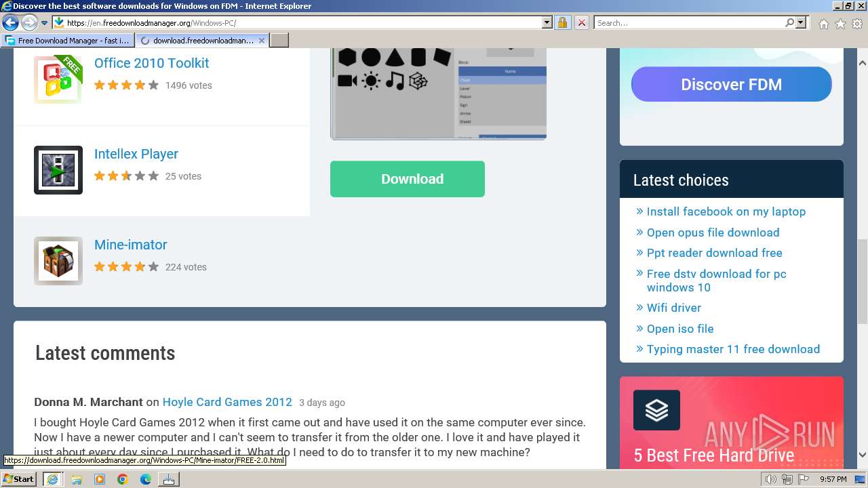Click the Mine-imator screenshot preview
Viewport: 868px width, 488px height.
pos(438,93)
